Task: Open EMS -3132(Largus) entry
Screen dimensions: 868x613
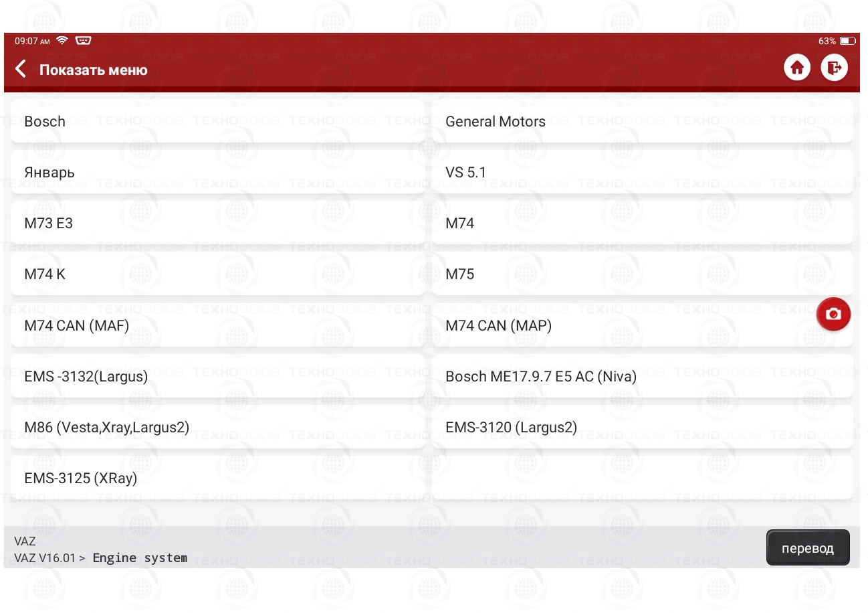Action: click(217, 377)
